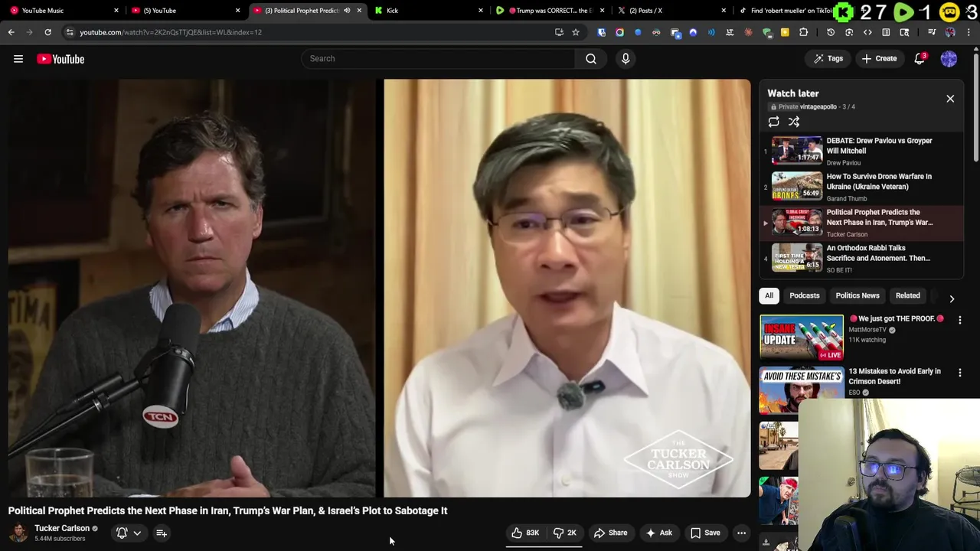
Task: Click the browser address bar URL
Action: pyautogui.click(x=171, y=32)
